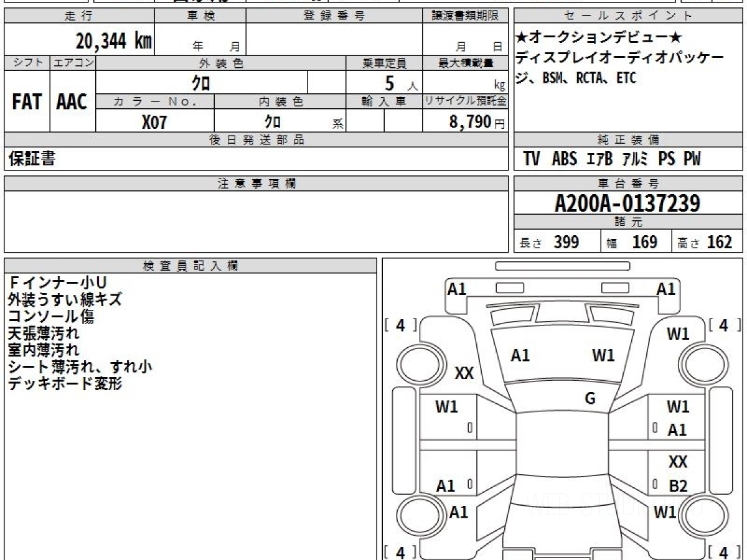The width and height of the screenshot is (747, 560).
Task: Click the エアB equipment label
Action: 599,159
